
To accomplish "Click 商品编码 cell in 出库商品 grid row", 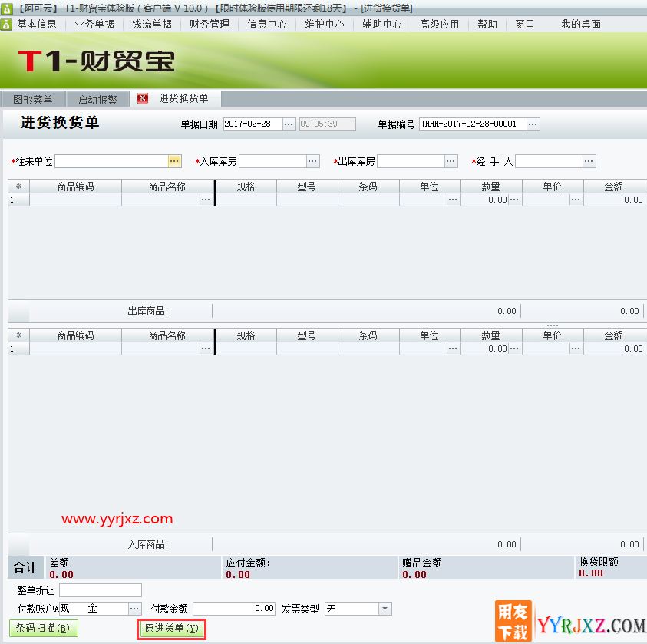I will 75,200.
